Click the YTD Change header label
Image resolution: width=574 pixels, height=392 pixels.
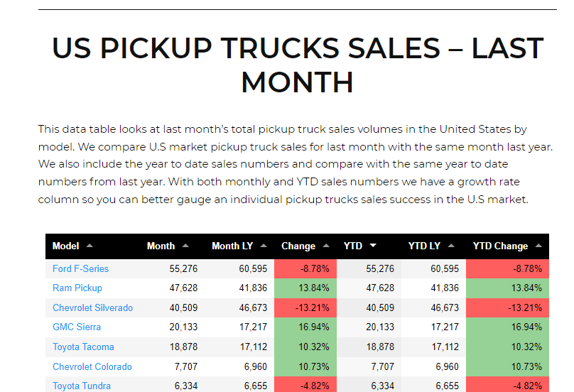click(500, 246)
